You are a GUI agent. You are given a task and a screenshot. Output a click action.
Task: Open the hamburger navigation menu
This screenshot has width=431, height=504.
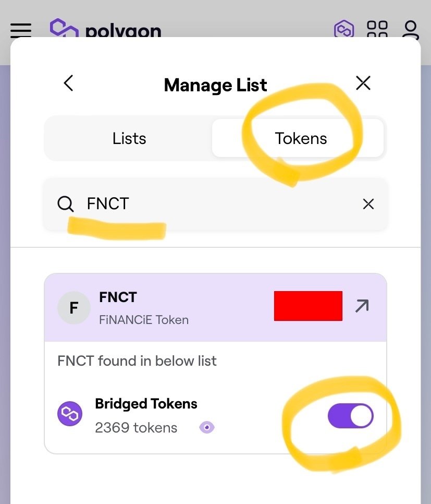[20, 30]
